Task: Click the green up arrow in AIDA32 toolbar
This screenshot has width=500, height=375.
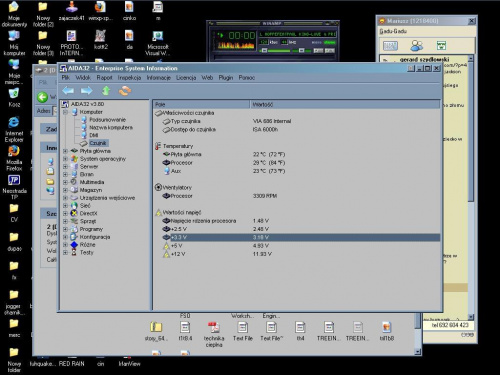Action: (106, 91)
